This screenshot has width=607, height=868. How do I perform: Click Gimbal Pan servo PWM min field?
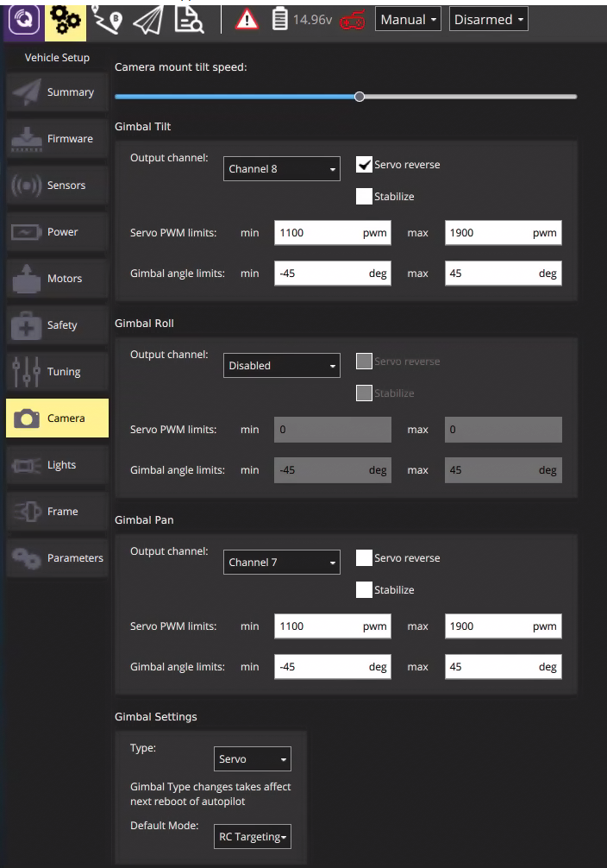(x=333, y=626)
